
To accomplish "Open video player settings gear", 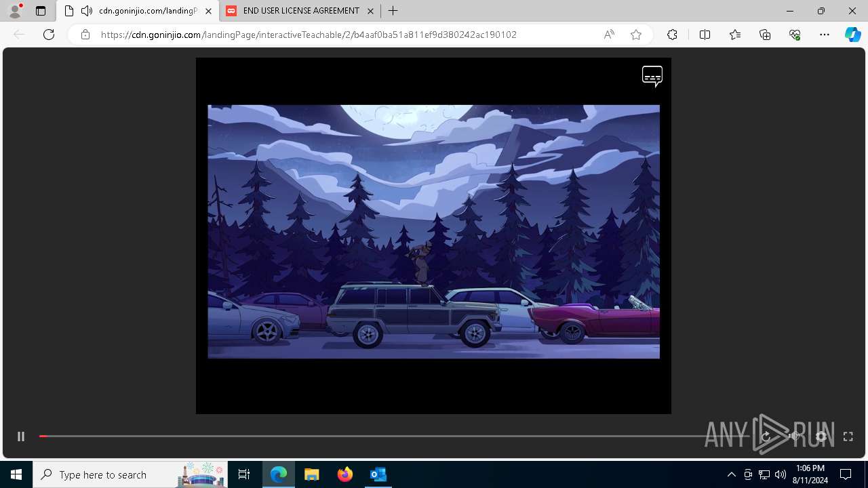I will (x=821, y=436).
